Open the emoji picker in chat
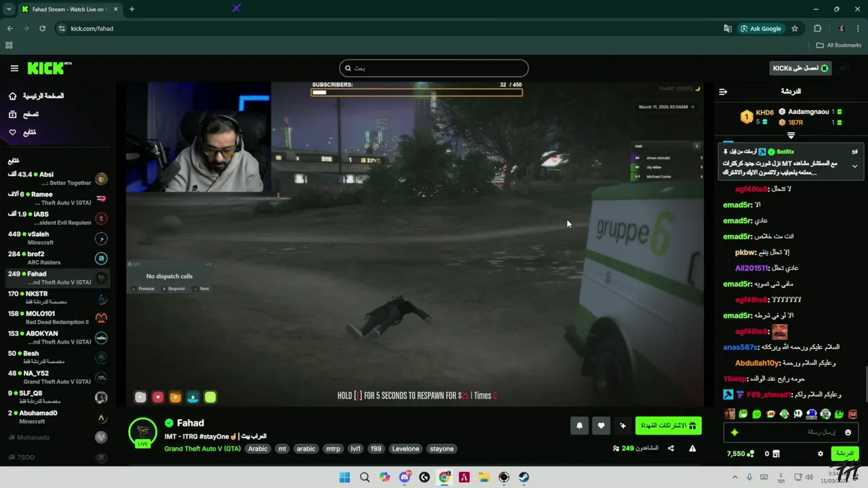 (x=848, y=432)
